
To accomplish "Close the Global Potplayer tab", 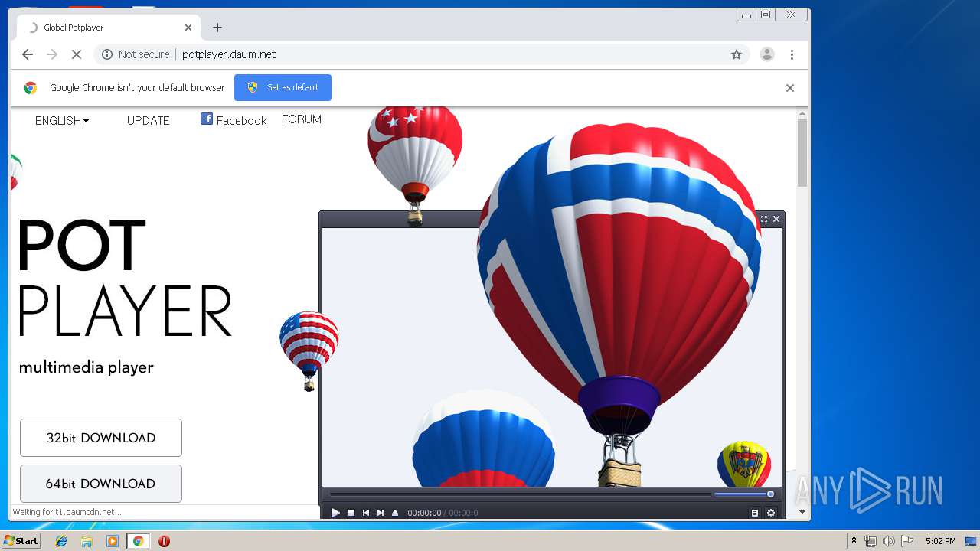I will click(188, 28).
